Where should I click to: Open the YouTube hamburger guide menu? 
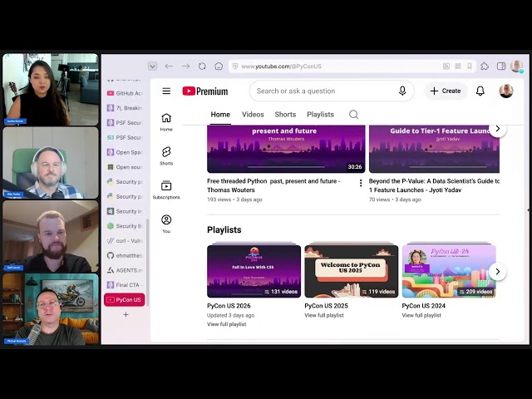166,91
